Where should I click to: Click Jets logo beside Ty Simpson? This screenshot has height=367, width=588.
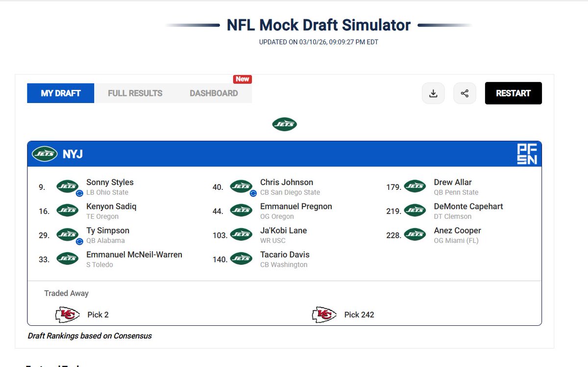(68, 235)
